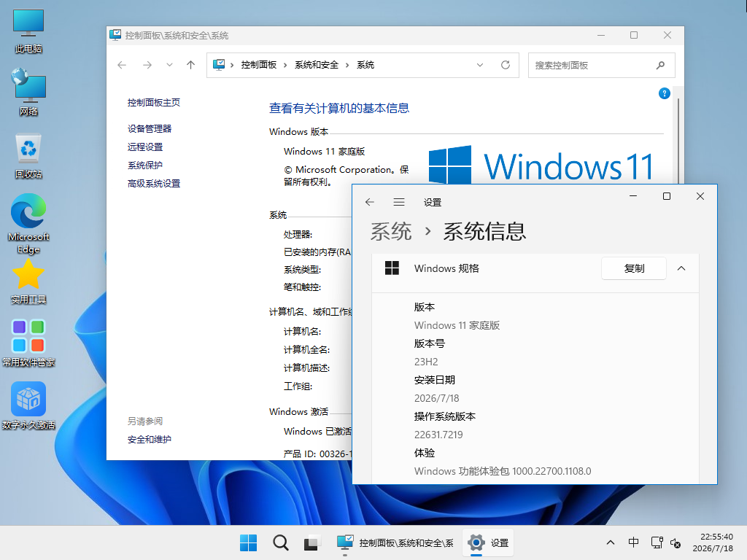Image resolution: width=747 pixels, height=560 pixels.
Task: Show hidden system tray icons
Action: point(611,542)
